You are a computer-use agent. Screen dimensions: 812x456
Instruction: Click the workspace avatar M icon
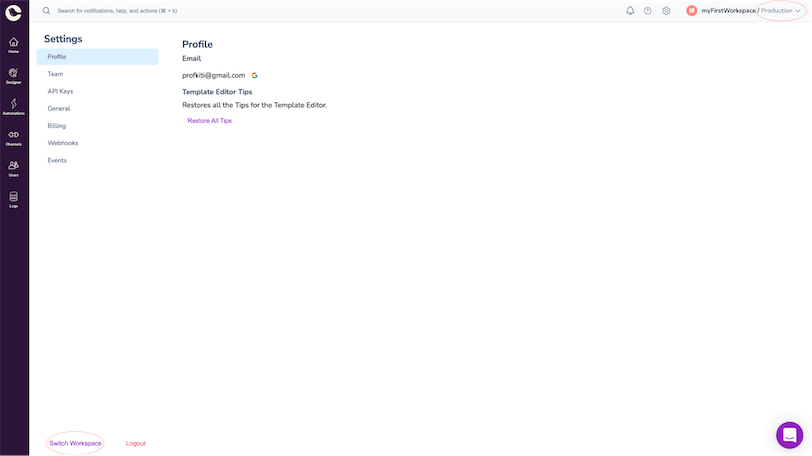(691, 10)
